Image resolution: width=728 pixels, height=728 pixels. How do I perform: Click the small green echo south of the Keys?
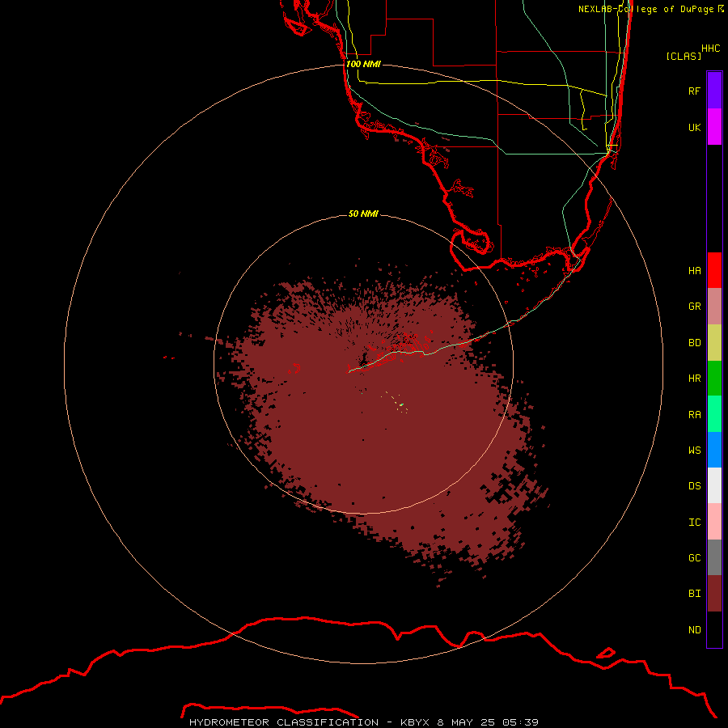(401, 404)
